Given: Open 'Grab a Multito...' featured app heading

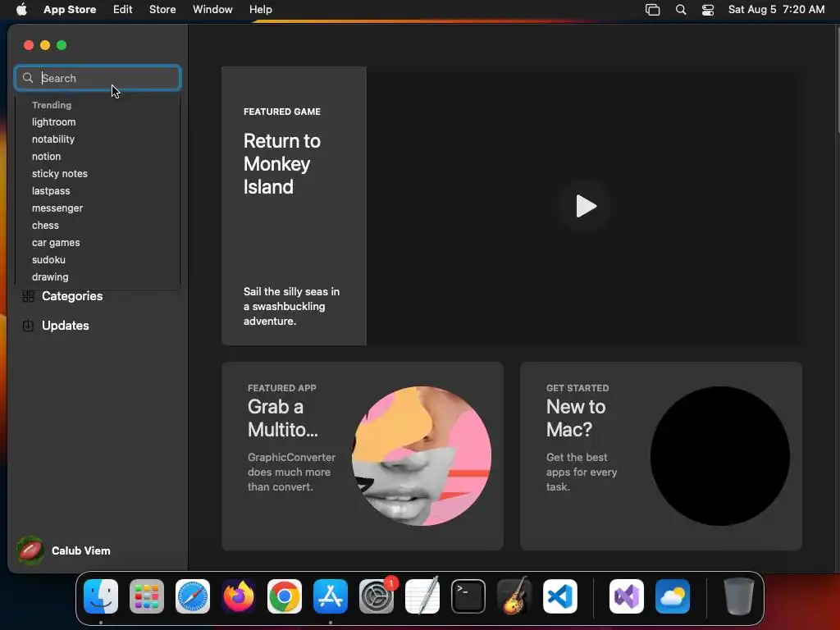Looking at the screenshot, I should (283, 418).
